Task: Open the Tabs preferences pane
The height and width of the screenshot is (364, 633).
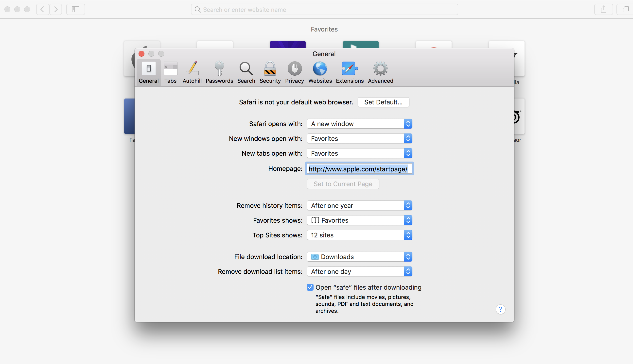Action: pyautogui.click(x=170, y=72)
